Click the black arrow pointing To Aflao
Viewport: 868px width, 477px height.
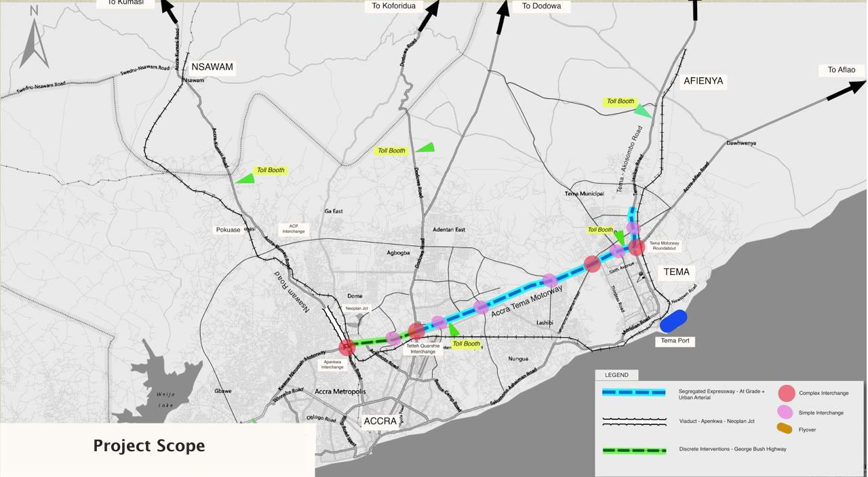(846, 91)
